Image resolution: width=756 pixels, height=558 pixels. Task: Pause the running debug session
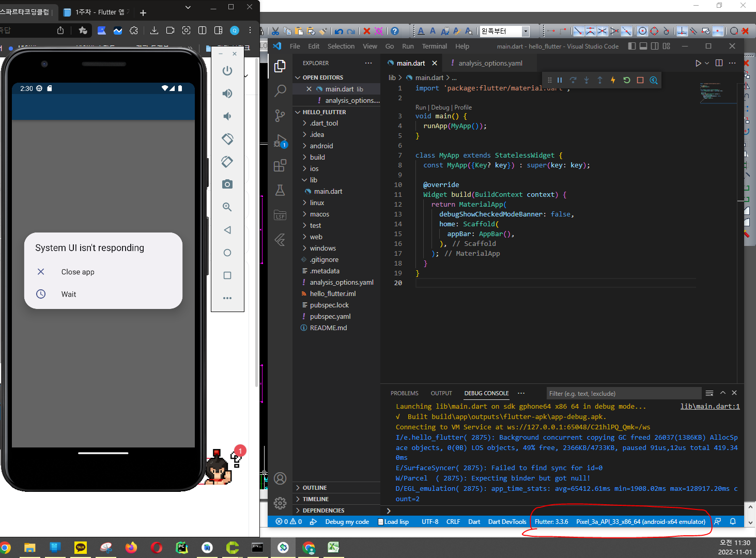point(560,80)
